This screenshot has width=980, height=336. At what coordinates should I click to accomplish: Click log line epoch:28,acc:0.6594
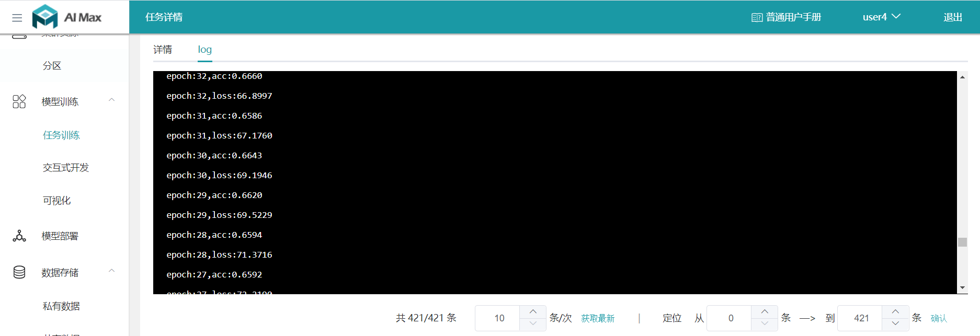(x=214, y=235)
